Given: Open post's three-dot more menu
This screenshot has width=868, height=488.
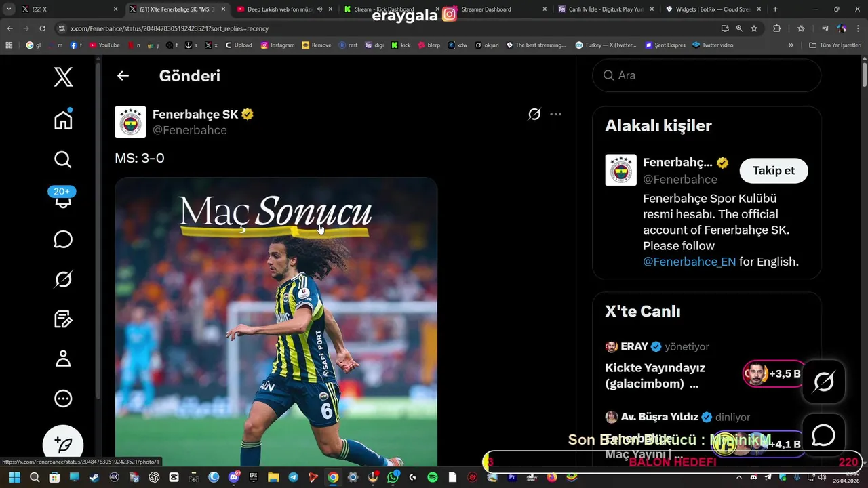Looking at the screenshot, I should 555,114.
